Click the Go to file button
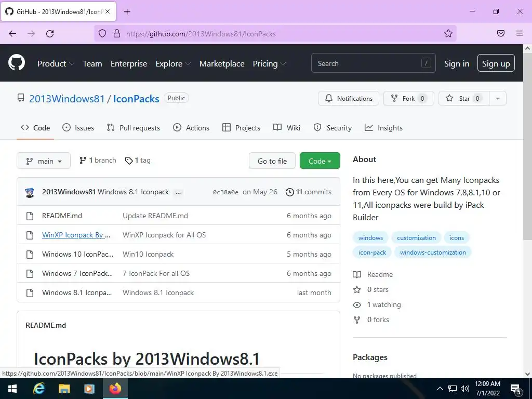The width and height of the screenshot is (532, 399). point(272,161)
